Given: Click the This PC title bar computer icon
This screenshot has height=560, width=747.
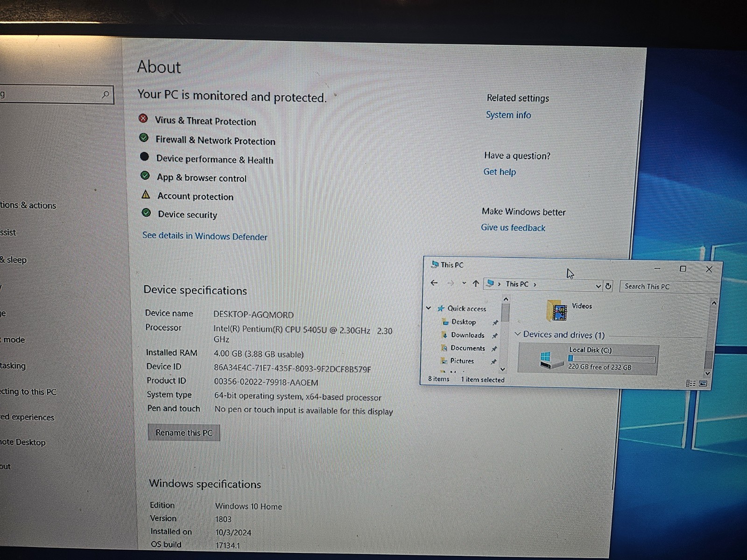Looking at the screenshot, I should [435, 264].
